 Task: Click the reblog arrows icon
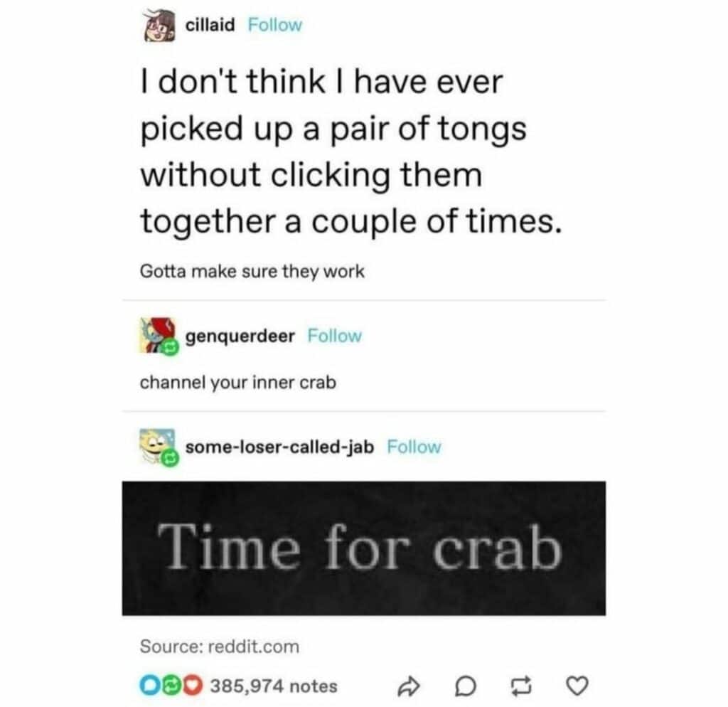click(521, 687)
